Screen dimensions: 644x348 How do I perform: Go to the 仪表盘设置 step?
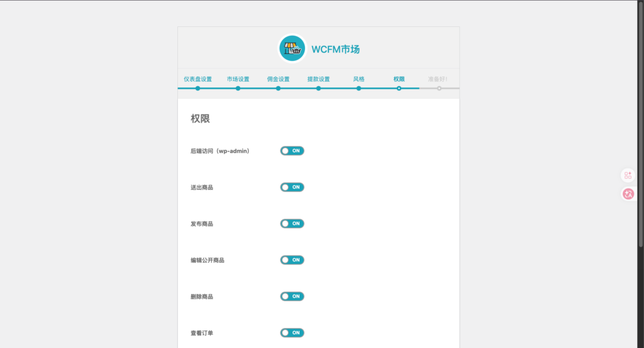pyautogui.click(x=197, y=79)
